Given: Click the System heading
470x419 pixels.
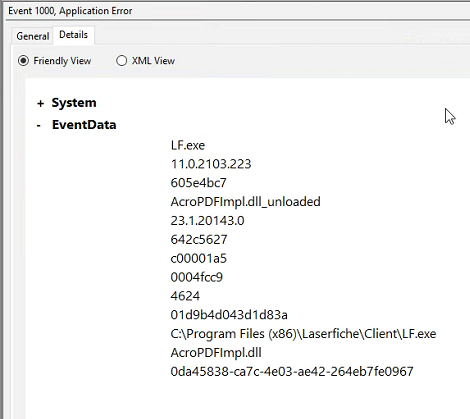Looking at the screenshot, I should pyautogui.click(x=74, y=103).
